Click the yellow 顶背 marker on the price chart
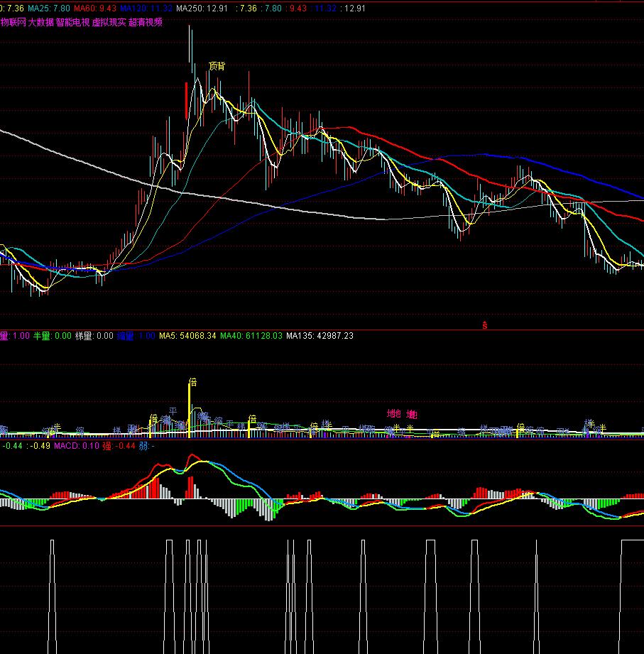The width and height of the screenshot is (644, 654). [x=217, y=66]
